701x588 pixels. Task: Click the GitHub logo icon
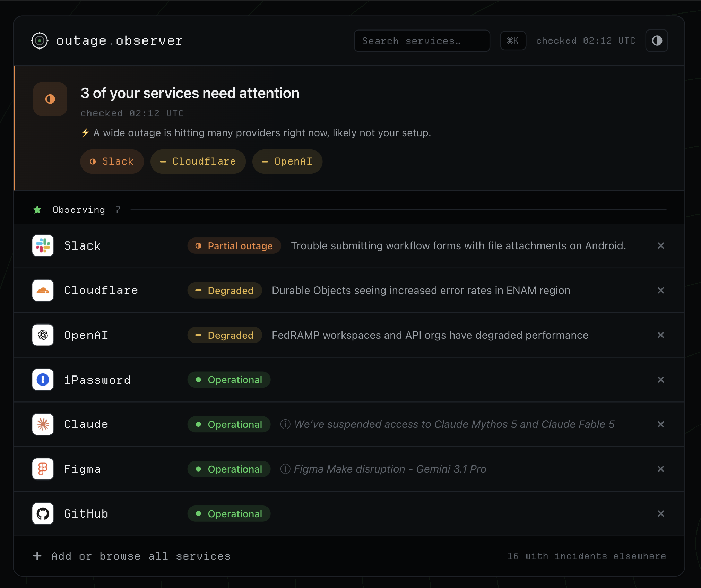(43, 514)
